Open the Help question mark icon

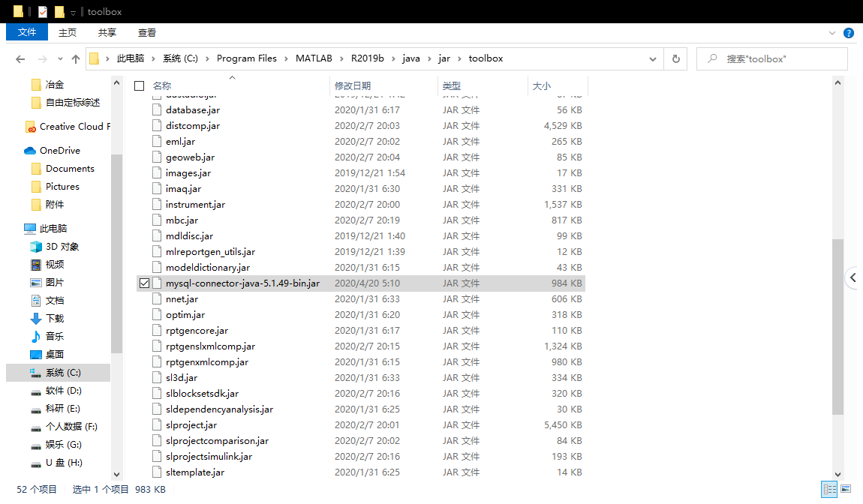pyautogui.click(x=849, y=33)
